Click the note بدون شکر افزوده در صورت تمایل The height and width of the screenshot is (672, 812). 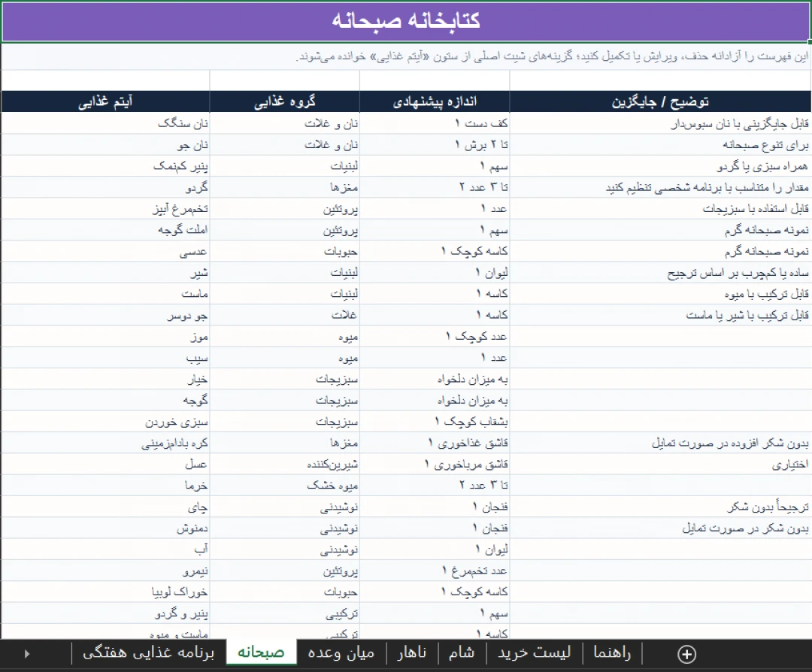pyautogui.click(x=660, y=443)
